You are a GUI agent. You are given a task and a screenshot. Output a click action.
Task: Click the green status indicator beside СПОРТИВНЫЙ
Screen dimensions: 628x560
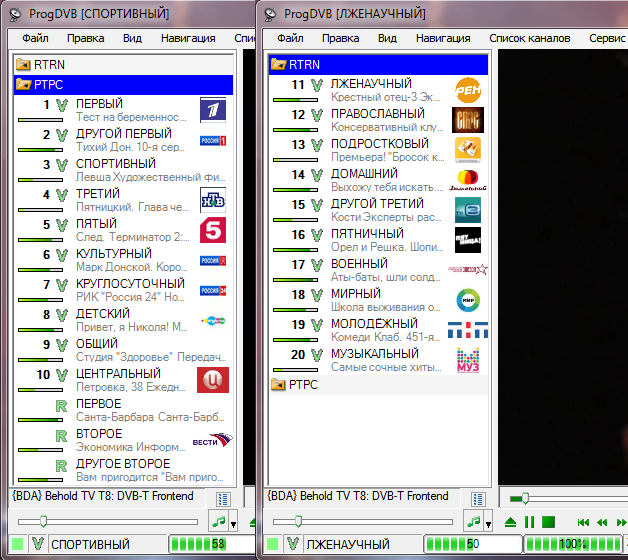(17, 544)
